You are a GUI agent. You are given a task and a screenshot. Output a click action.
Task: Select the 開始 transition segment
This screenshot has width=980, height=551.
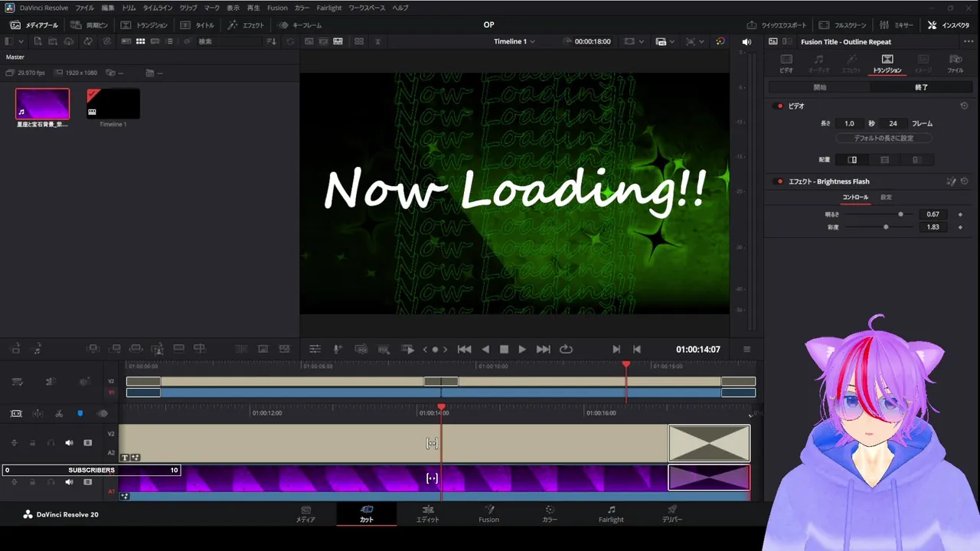click(820, 87)
